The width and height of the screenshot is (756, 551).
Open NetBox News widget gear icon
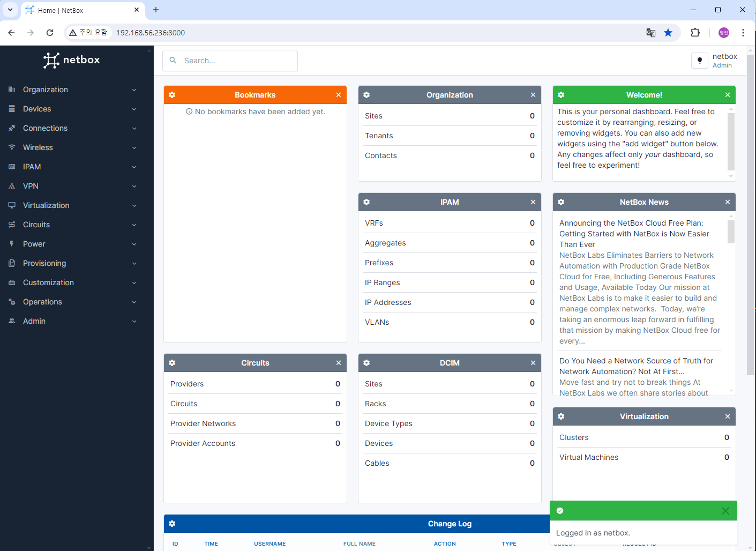(x=561, y=202)
